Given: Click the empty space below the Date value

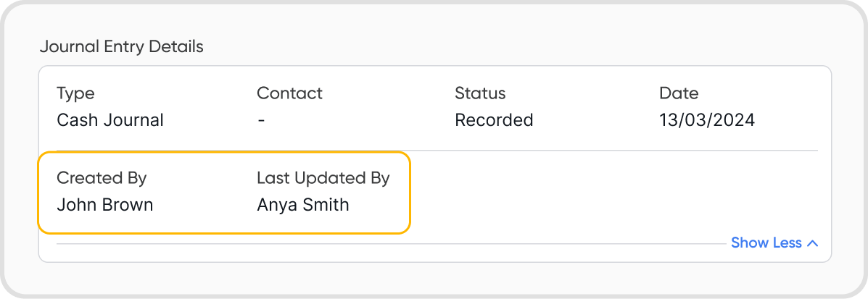Looking at the screenshot, I should point(707,192).
